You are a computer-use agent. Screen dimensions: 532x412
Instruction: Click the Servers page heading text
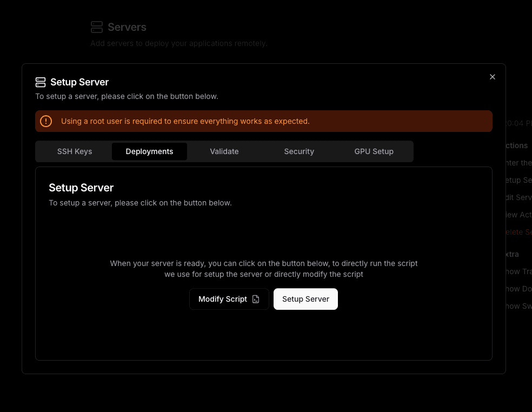127,27
